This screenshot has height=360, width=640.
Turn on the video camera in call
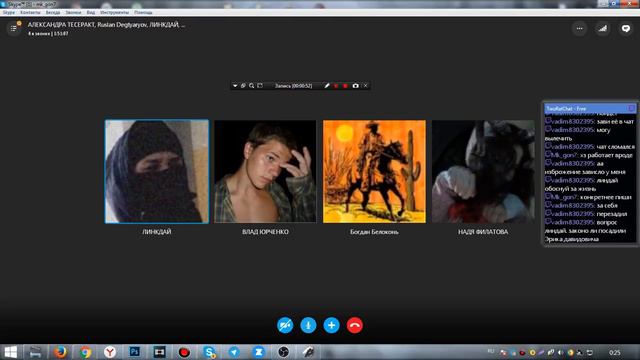pos(285,325)
